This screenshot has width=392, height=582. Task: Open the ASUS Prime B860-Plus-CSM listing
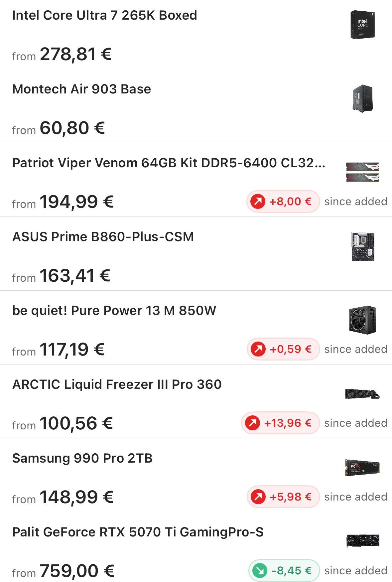[103, 237]
